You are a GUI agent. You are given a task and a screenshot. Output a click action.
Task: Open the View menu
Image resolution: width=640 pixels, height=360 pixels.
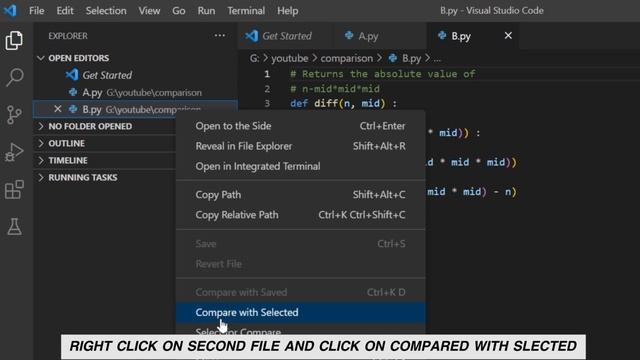tap(149, 11)
